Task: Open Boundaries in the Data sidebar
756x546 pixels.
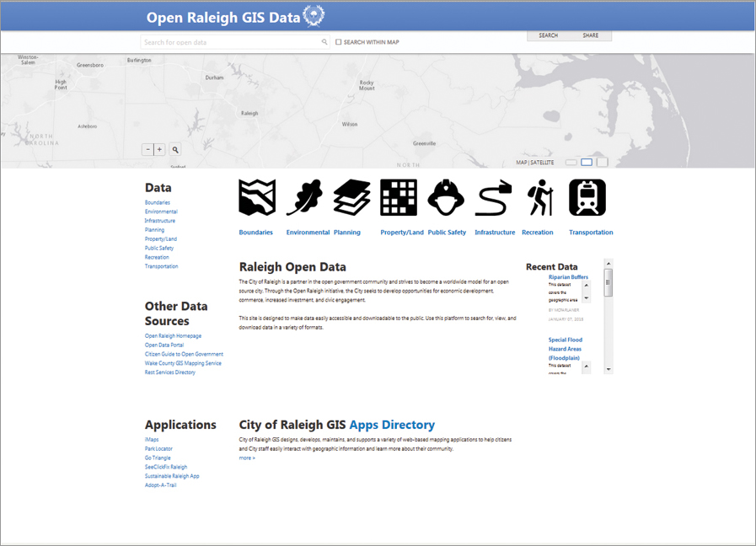Action: tap(157, 202)
